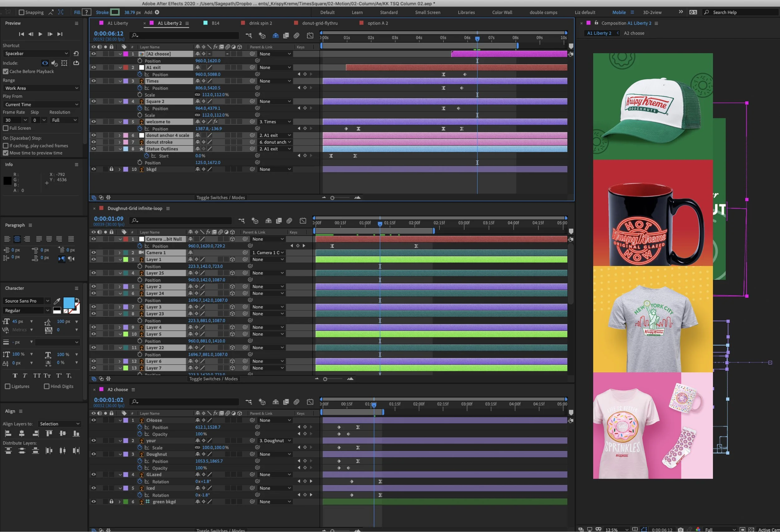Switch to the drink spin 2 tab
This screenshot has width=780, height=532.
pos(260,23)
